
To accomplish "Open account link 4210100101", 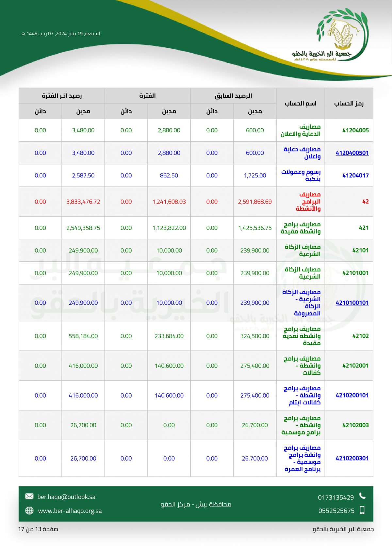I will [x=352, y=303].
